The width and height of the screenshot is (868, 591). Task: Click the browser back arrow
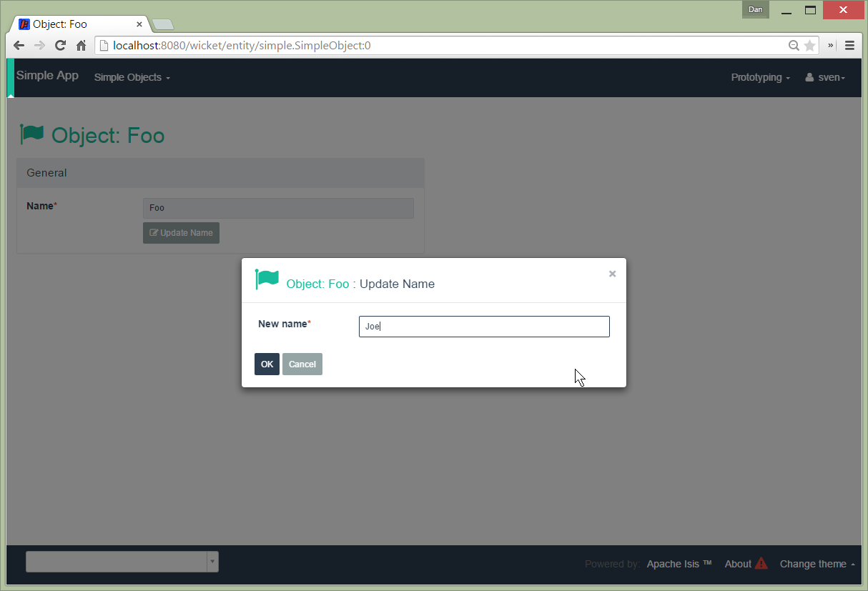click(19, 46)
